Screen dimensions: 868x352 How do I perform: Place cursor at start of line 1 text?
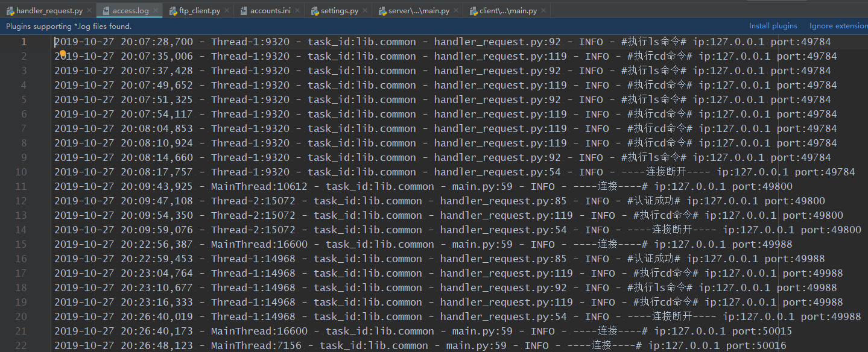55,42
